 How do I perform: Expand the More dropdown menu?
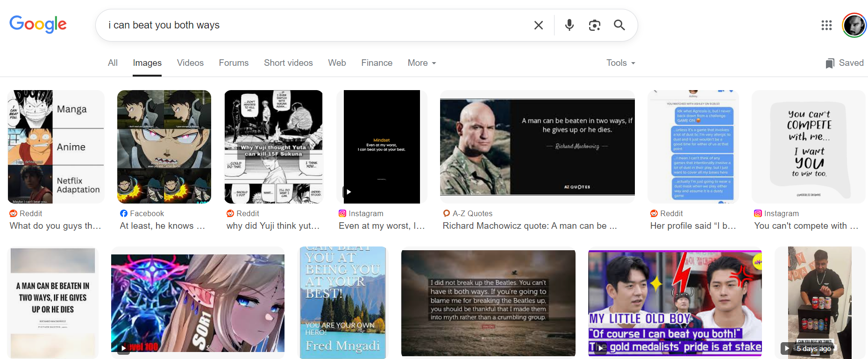click(x=421, y=63)
